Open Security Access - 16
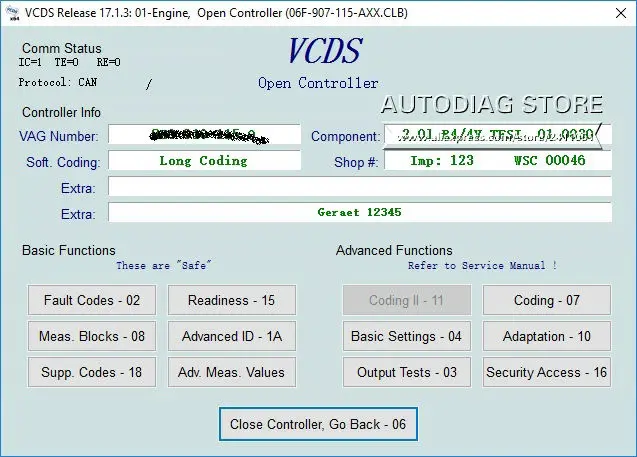 [x=547, y=372]
